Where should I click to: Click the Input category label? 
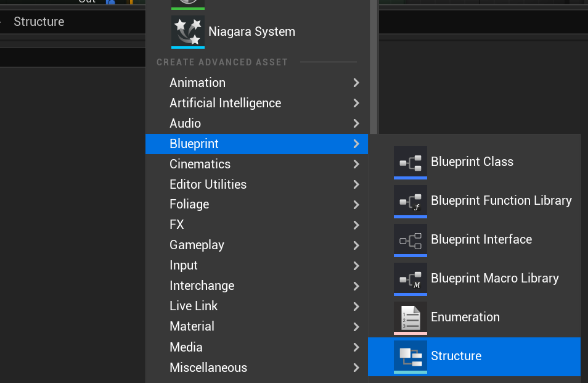pyautogui.click(x=184, y=266)
